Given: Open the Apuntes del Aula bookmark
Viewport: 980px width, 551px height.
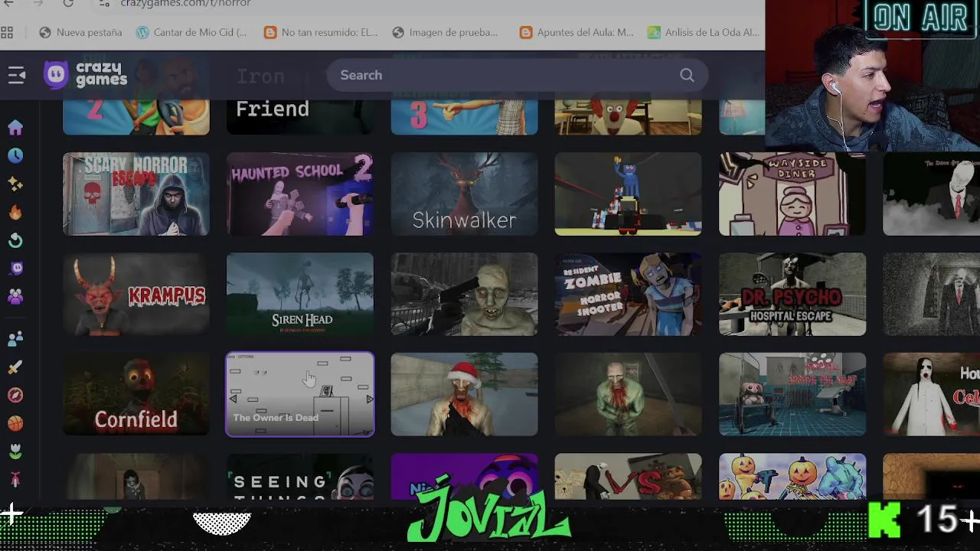Looking at the screenshot, I should click(577, 32).
